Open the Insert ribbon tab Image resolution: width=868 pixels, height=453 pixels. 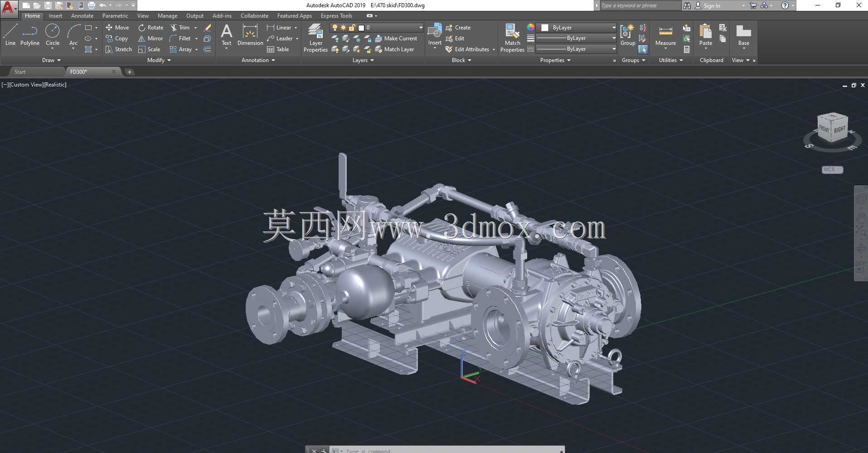(55, 16)
